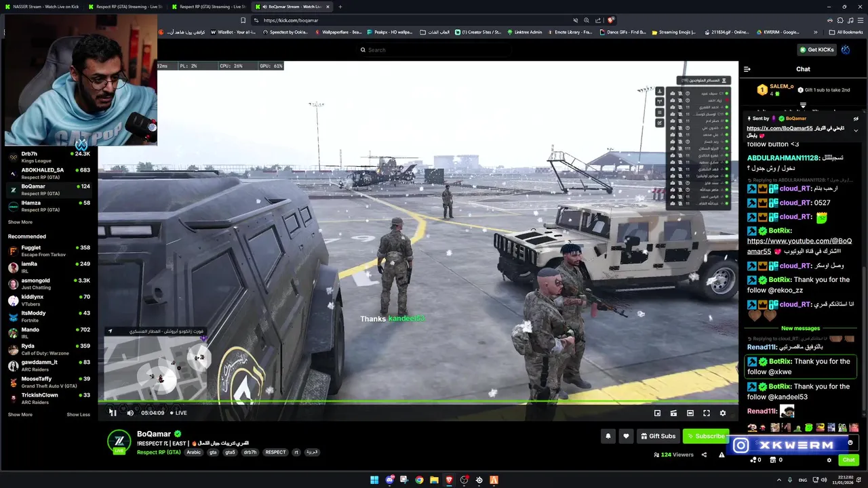Show more bookmarks via double chevron

(816, 32)
